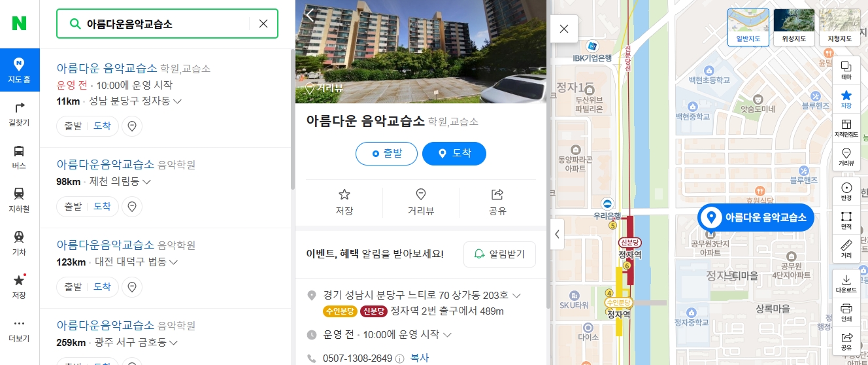
Task: Click the 저장 star icon in place panel
Action: pos(344,202)
